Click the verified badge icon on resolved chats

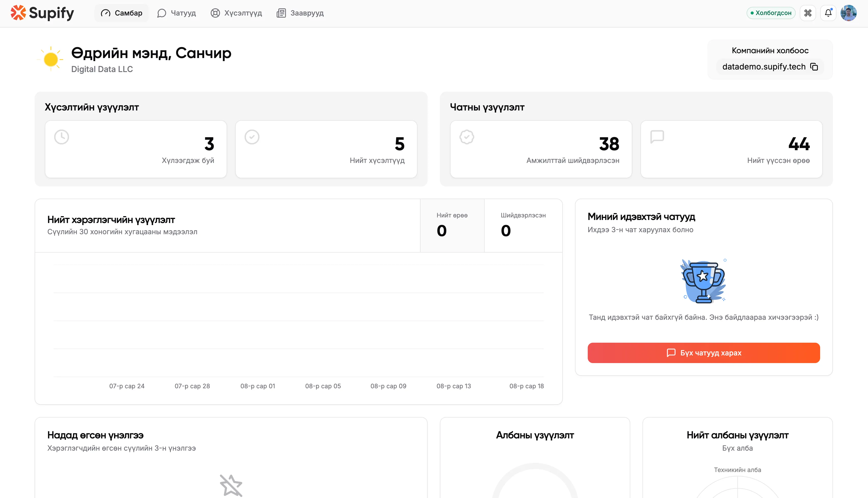467,137
